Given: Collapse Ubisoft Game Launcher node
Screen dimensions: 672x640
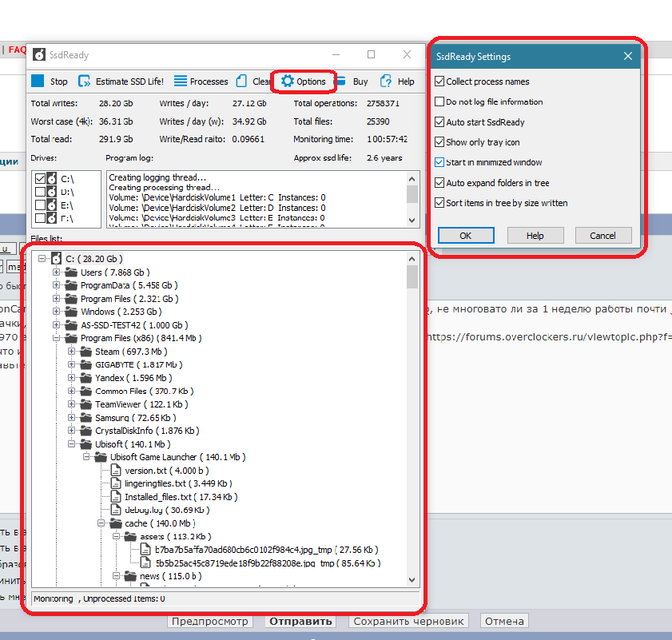Looking at the screenshot, I should coord(86,457).
